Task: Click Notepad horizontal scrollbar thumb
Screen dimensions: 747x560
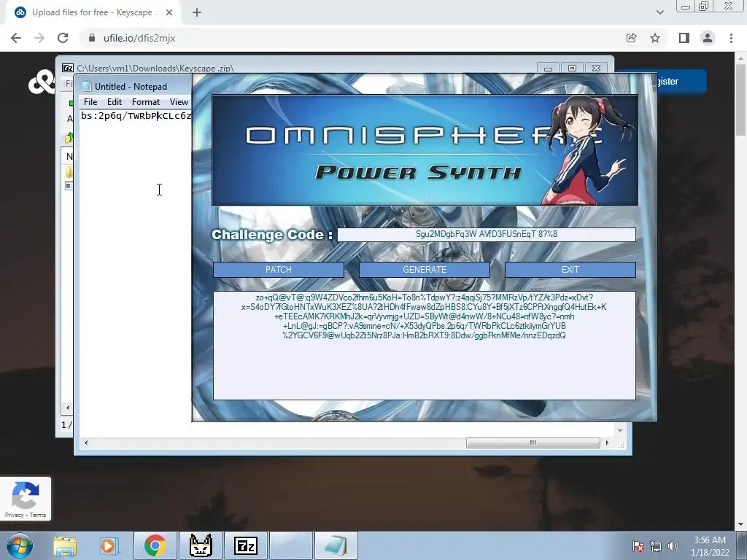Action: [533, 443]
